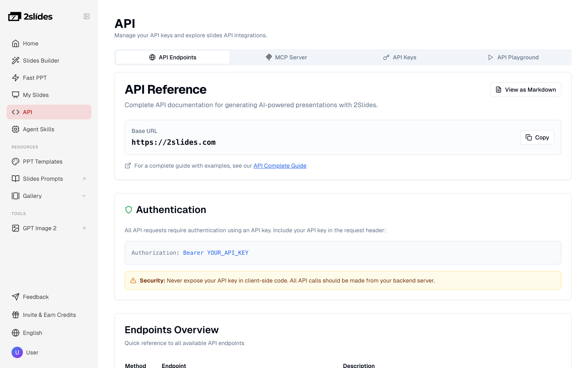The image size is (588, 368).
Task: Switch to the API Endpoints tab
Action: pos(172,57)
